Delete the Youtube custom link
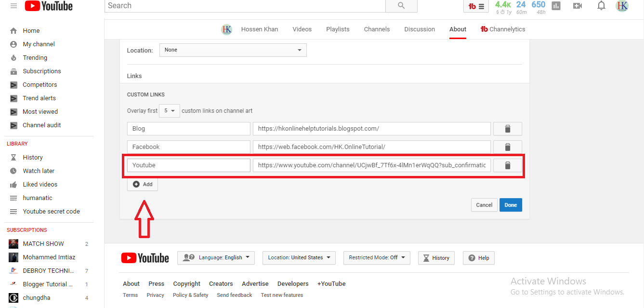644x308 pixels. 507,165
